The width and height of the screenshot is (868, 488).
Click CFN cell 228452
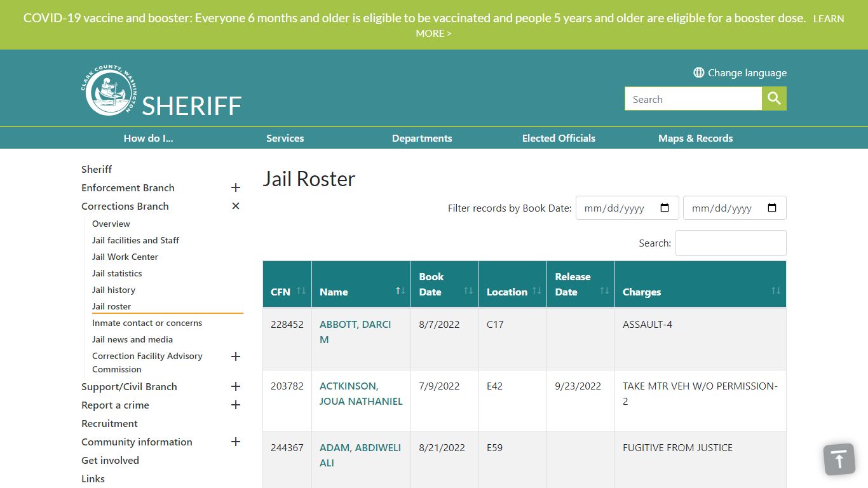[x=287, y=324]
